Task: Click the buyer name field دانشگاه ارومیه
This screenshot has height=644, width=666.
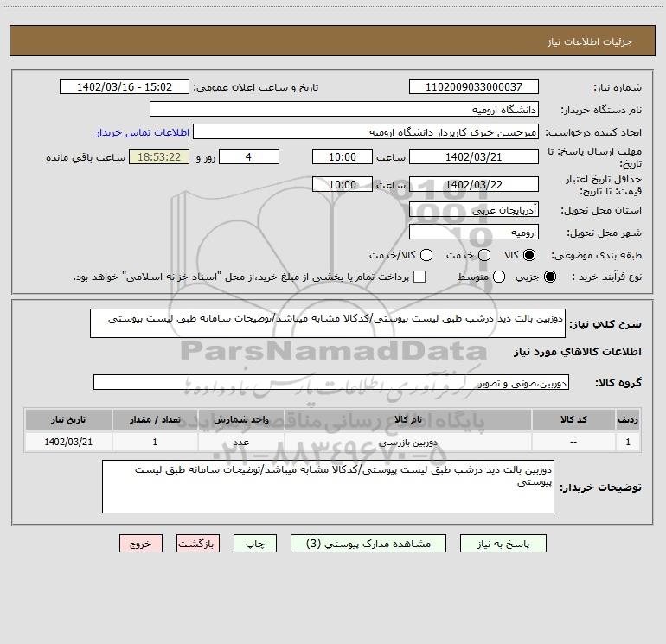Action: point(344,109)
